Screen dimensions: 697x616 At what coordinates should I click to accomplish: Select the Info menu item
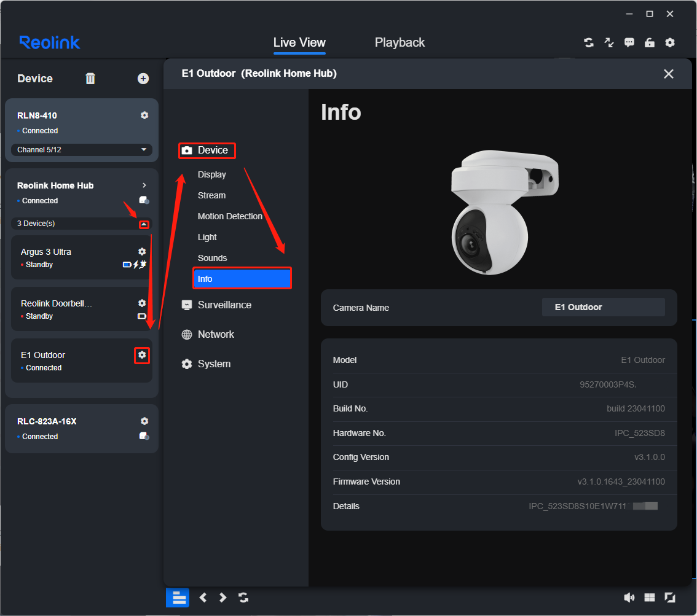[x=242, y=278]
